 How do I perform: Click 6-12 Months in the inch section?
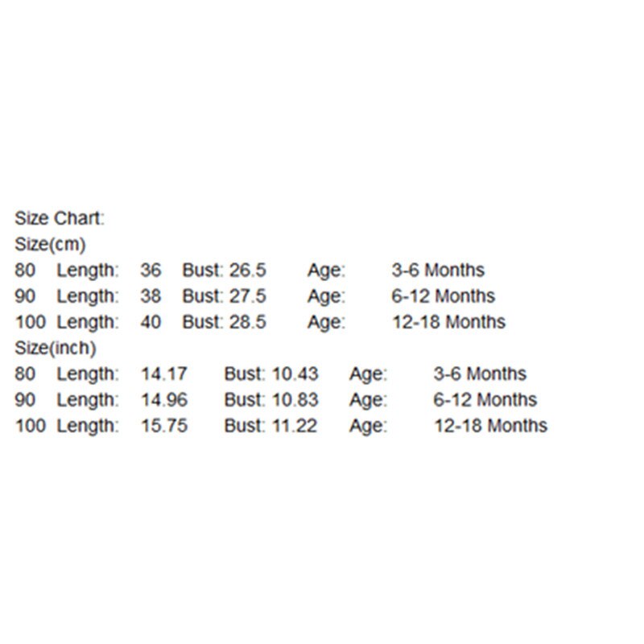point(485,400)
